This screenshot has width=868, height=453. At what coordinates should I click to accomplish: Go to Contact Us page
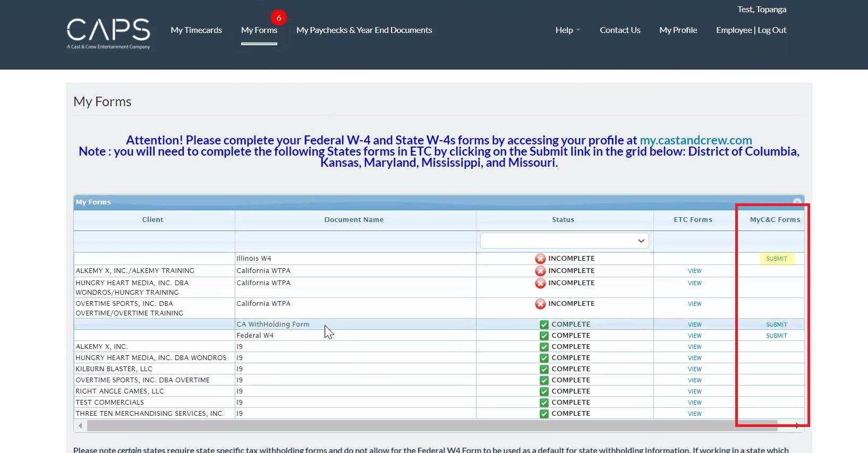pyautogui.click(x=620, y=30)
